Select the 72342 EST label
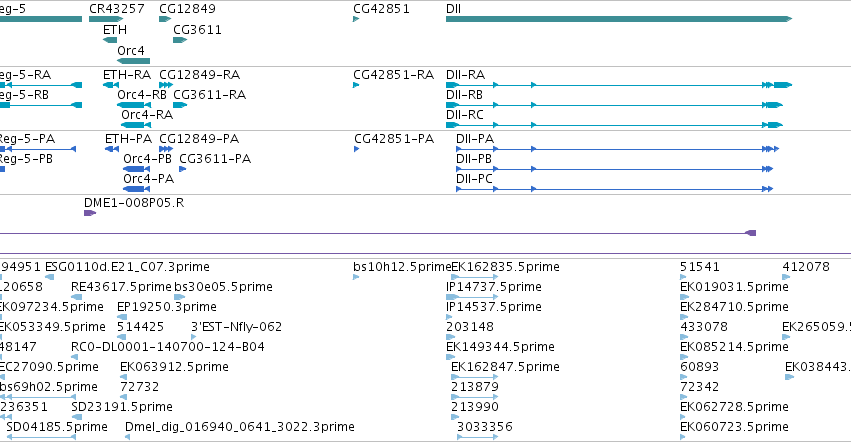The width and height of the screenshot is (851, 442). click(x=700, y=387)
